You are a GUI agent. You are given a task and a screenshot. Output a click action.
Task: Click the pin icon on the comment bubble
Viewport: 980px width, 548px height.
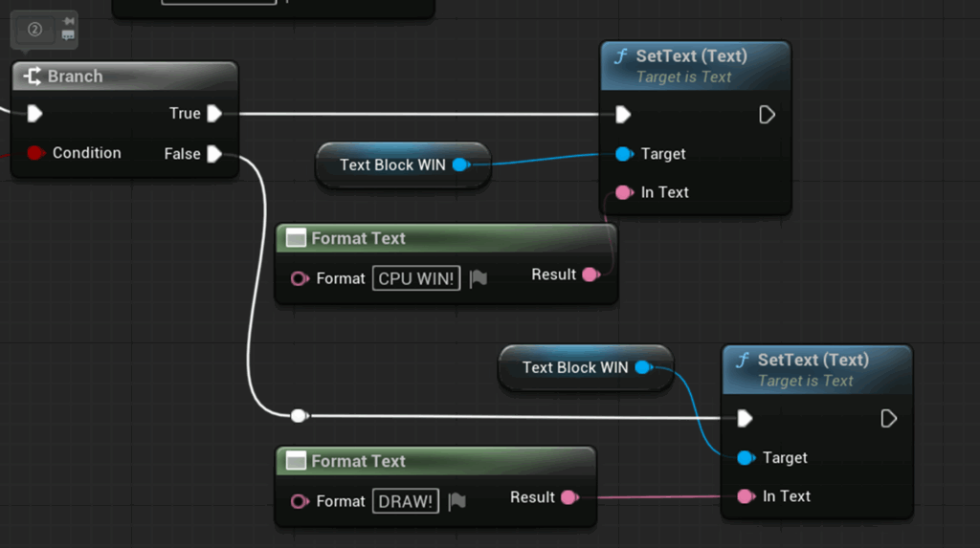click(68, 21)
